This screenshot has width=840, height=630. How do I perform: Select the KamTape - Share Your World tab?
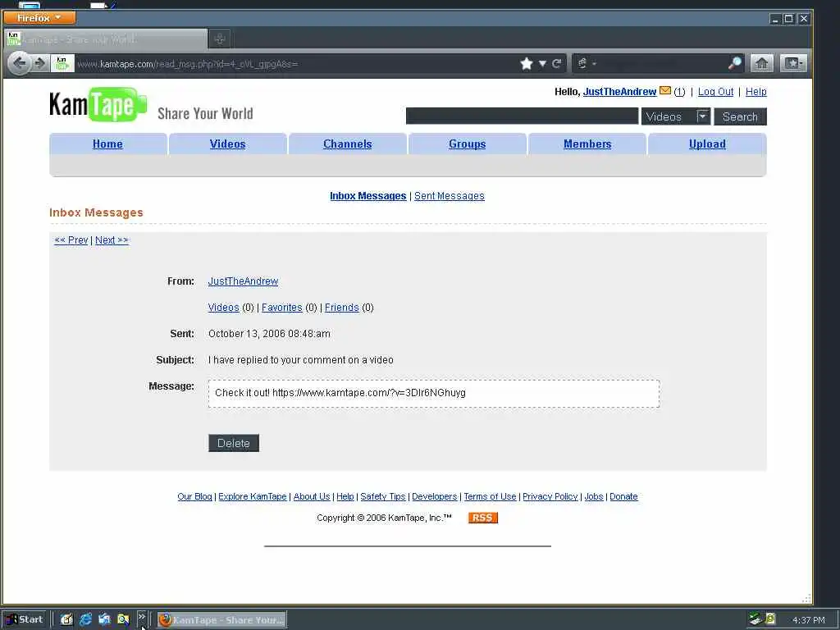(106, 39)
